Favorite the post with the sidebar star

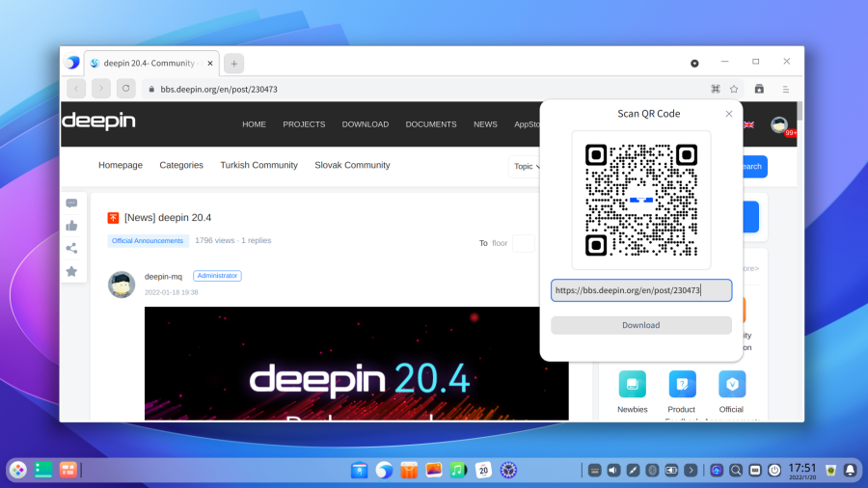coord(71,271)
